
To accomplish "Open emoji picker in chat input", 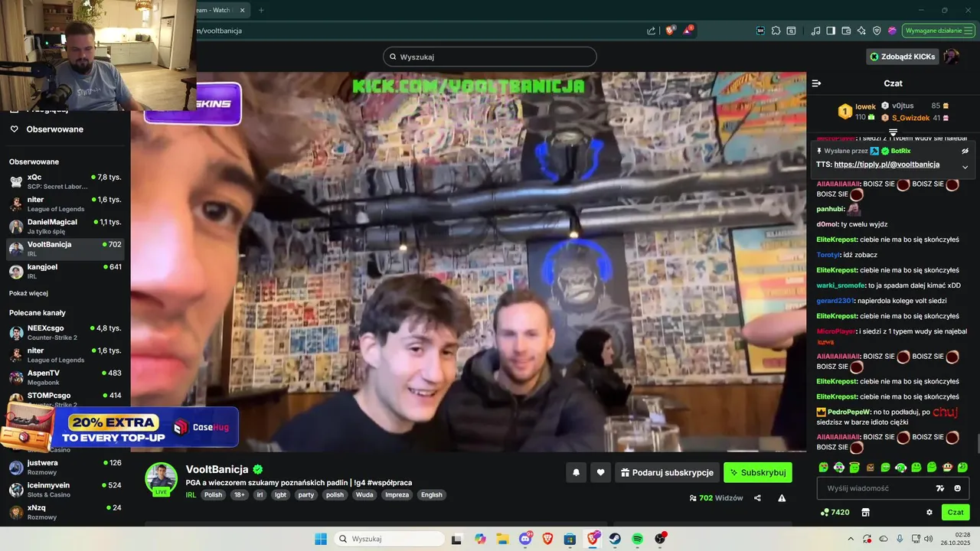I will 958,488.
